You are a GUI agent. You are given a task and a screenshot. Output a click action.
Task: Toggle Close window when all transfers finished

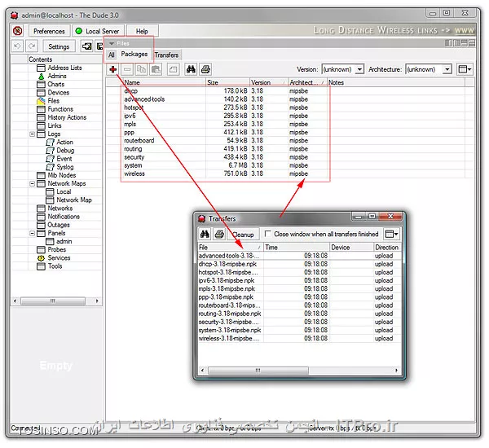click(267, 234)
